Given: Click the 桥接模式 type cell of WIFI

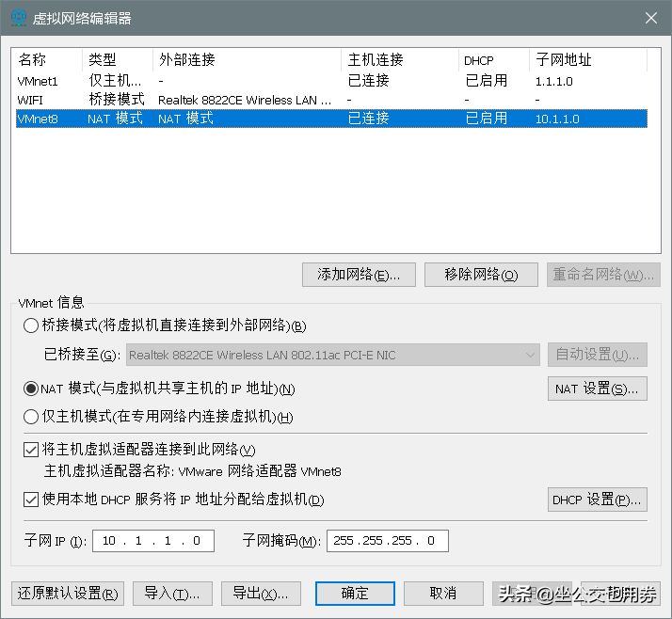Looking at the screenshot, I should pos(117,100).
